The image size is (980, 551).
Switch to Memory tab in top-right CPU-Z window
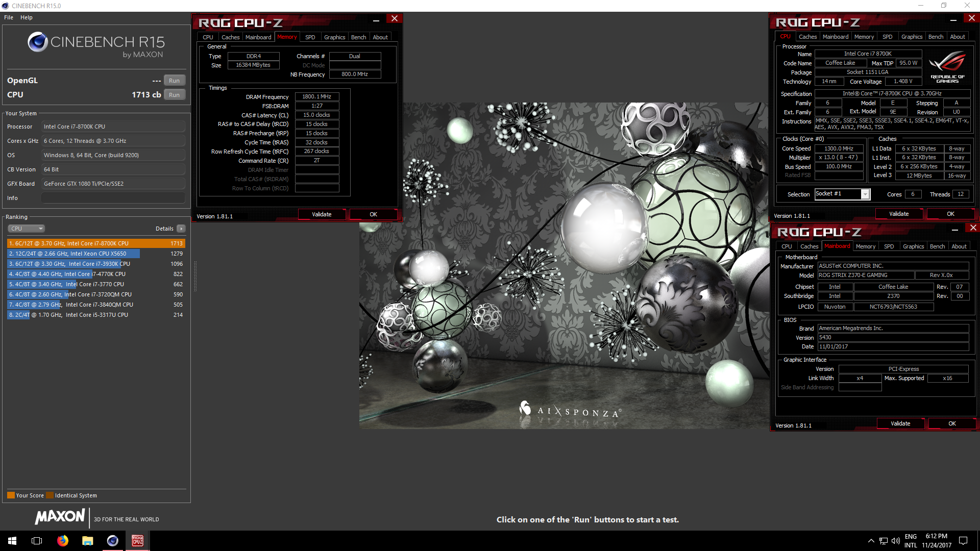pyautogui.click(x=864, y=37)
